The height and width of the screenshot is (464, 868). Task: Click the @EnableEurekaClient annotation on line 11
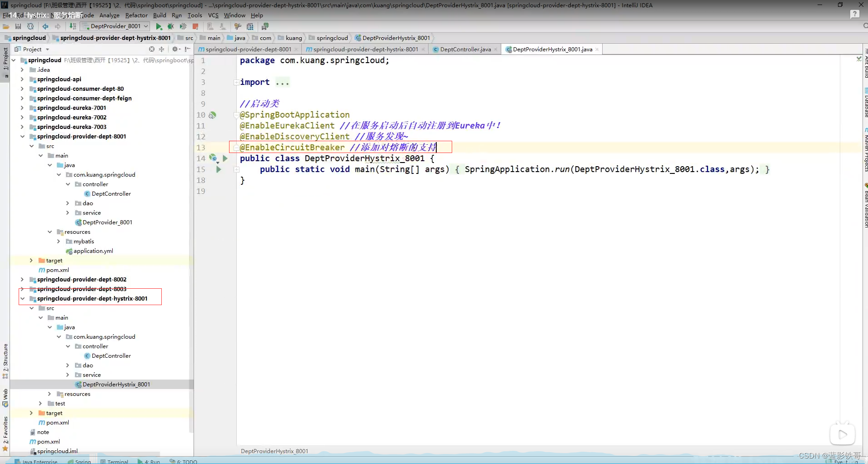coord(287,126)
